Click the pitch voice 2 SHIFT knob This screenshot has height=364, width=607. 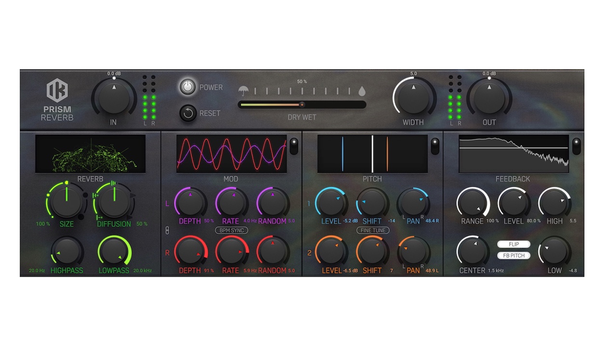point(372,251)
